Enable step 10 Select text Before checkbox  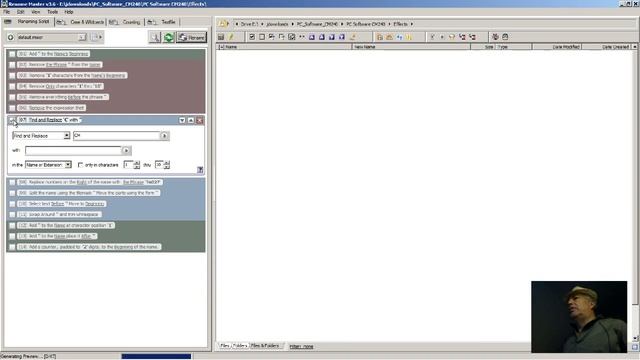click(x=12, y=204)
